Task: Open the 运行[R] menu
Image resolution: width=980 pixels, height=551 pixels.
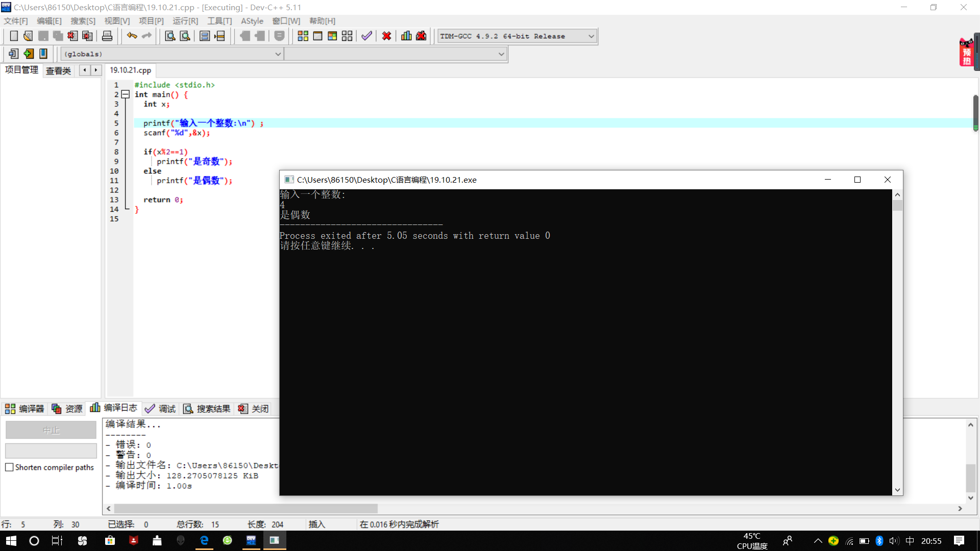Action: 185,21
